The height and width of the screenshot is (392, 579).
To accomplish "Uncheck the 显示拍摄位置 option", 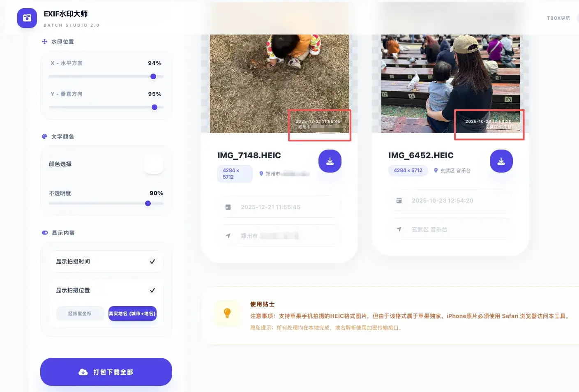I will click(x=152, y=290).
